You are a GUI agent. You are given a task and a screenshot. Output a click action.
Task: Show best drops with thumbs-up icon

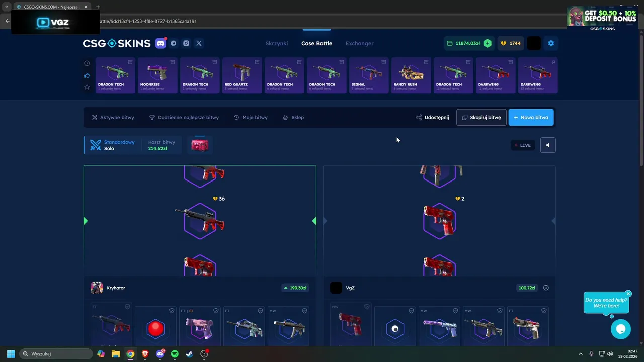87,75
